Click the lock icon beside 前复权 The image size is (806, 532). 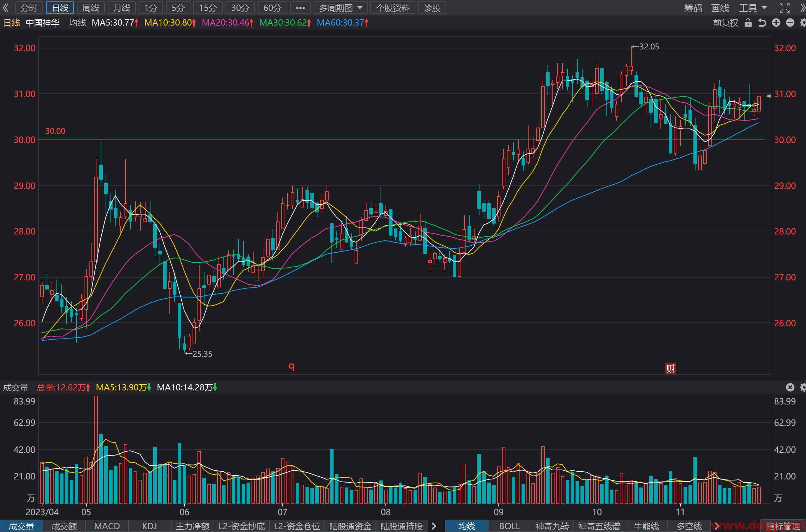coord(748,23)
